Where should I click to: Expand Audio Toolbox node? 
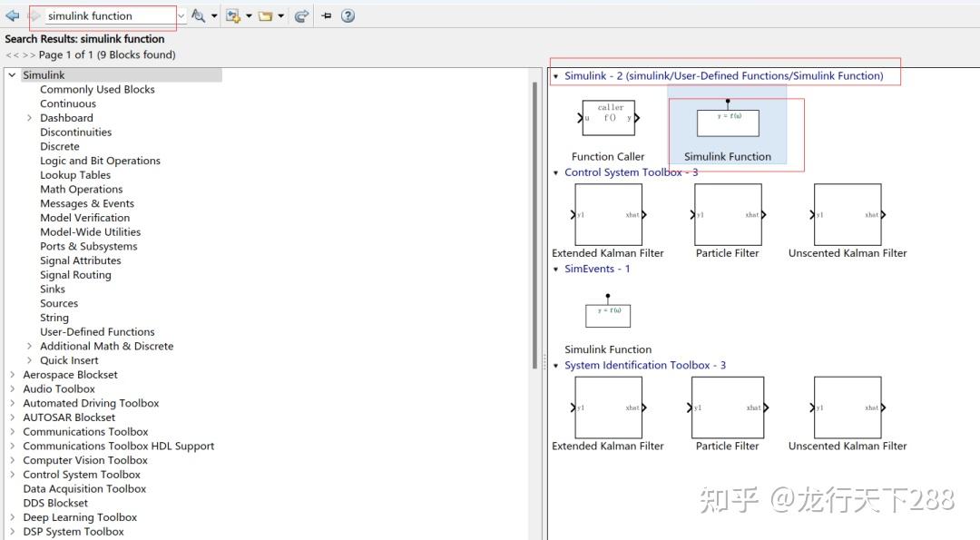12,388
